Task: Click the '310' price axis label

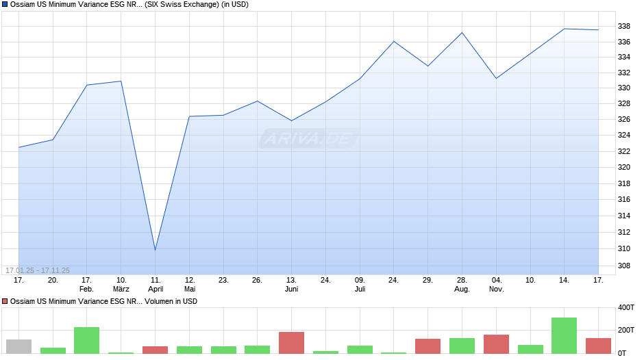Action: point(624,248)
